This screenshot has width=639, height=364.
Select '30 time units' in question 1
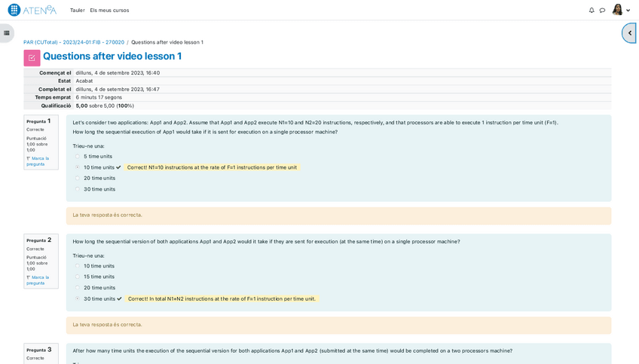coord(77,189)
